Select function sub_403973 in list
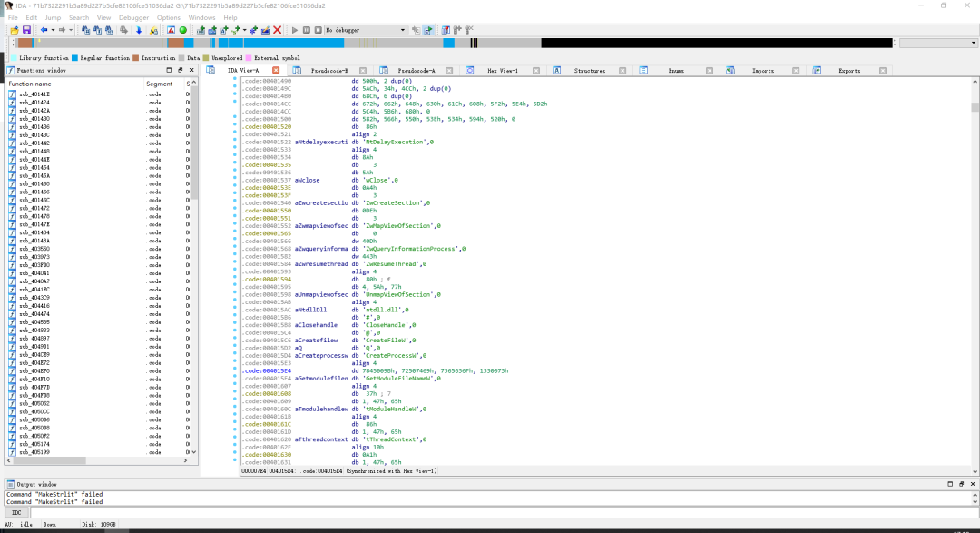980x533 pixels. point(34,257)
